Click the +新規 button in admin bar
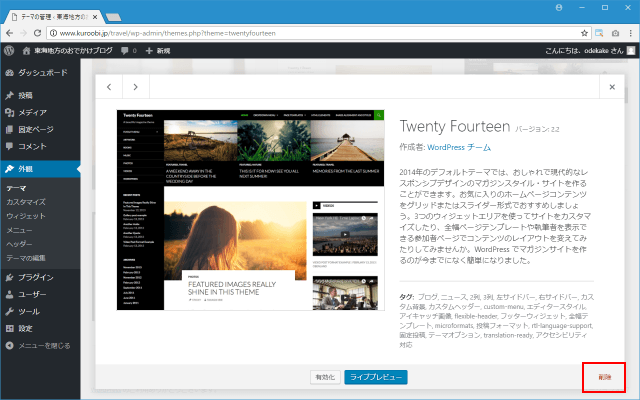The height and width of the screenshot is (400, 640). (x=159, y=49)
